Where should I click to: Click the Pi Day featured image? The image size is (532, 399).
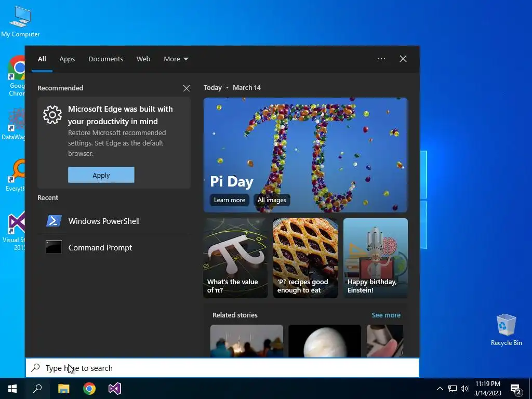[305, 155]
